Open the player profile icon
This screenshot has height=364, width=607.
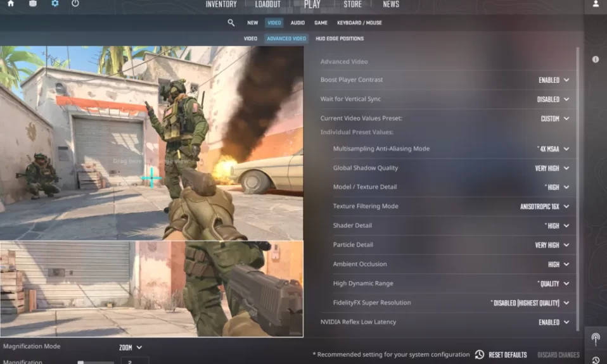(596, 4)
